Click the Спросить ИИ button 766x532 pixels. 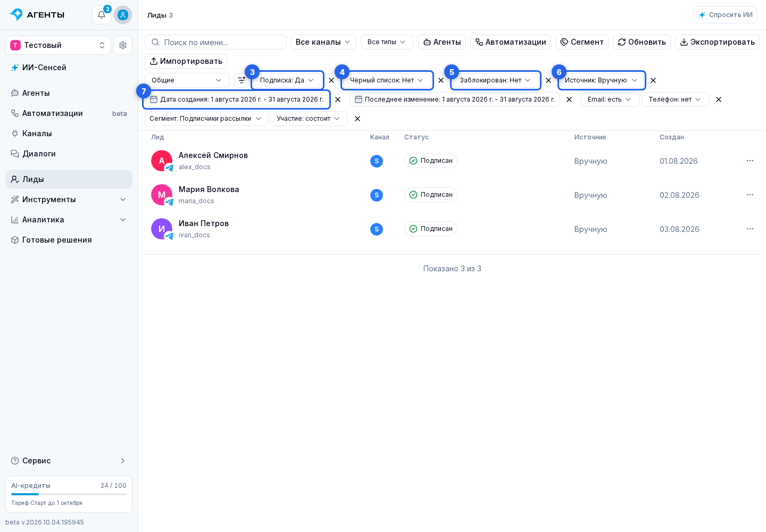[725, 15]
